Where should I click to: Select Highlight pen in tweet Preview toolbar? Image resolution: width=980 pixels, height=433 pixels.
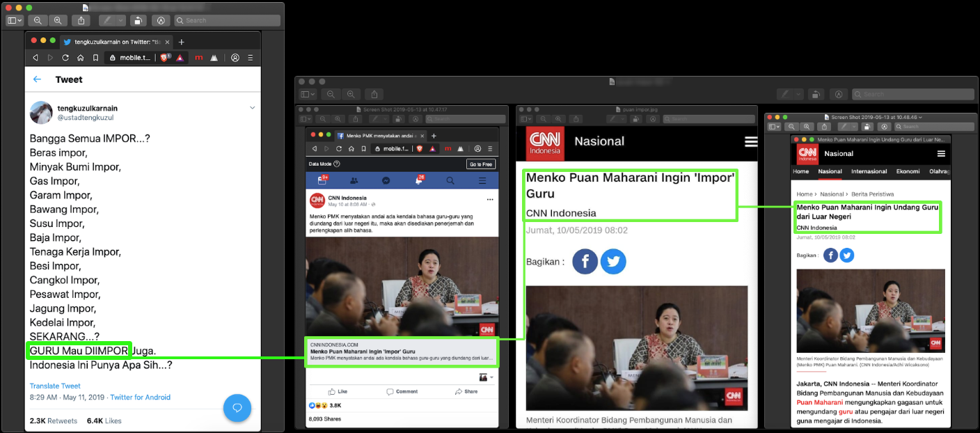[107, 20]
